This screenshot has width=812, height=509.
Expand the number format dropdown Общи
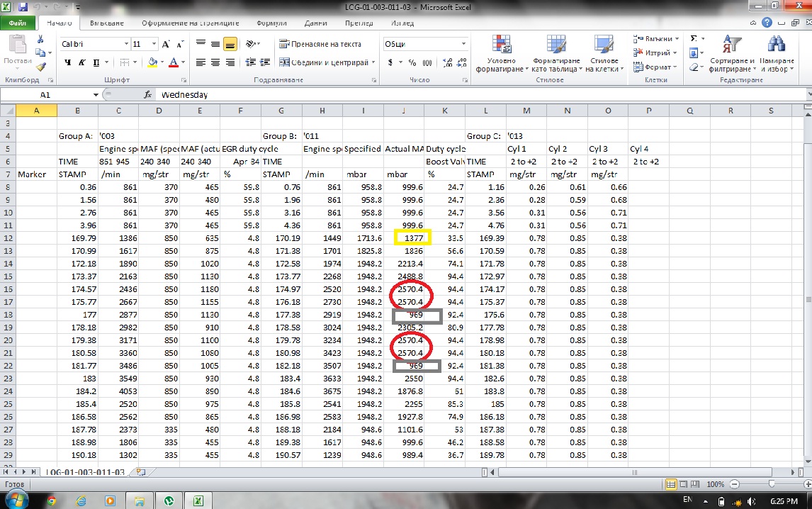click(x=463, y=44)
